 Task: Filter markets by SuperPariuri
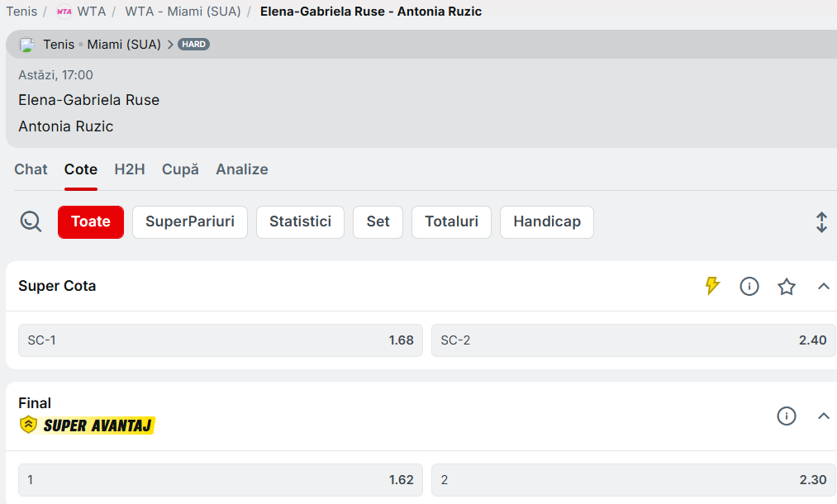tap(190, 221)
